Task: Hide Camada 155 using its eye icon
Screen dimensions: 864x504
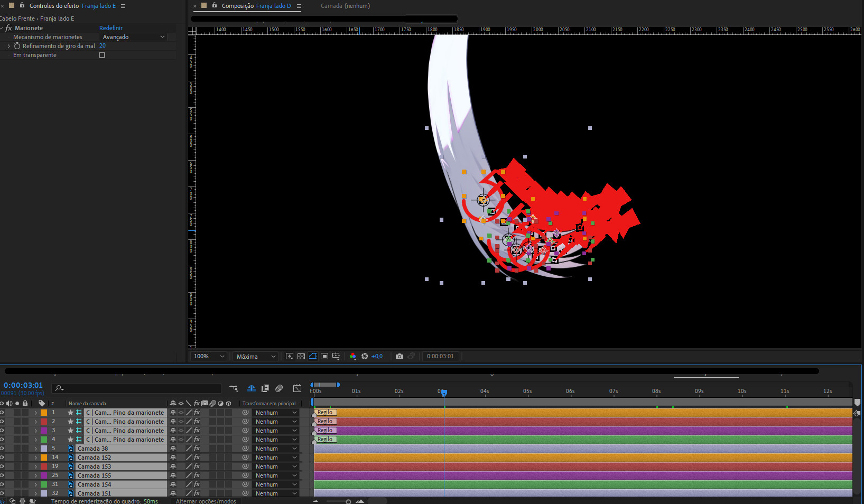Action: [x=2, y=475]
